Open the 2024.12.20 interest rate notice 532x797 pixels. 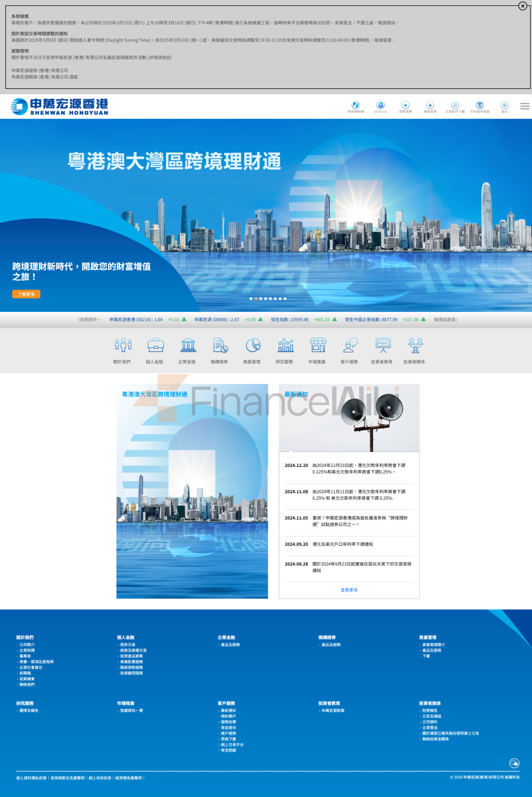(x=349, y=469)
